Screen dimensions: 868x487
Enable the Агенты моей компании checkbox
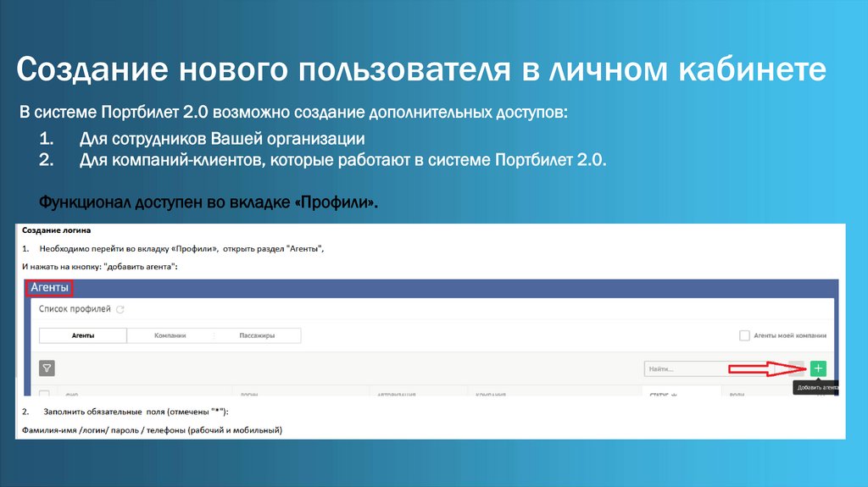tap(744, 335)
